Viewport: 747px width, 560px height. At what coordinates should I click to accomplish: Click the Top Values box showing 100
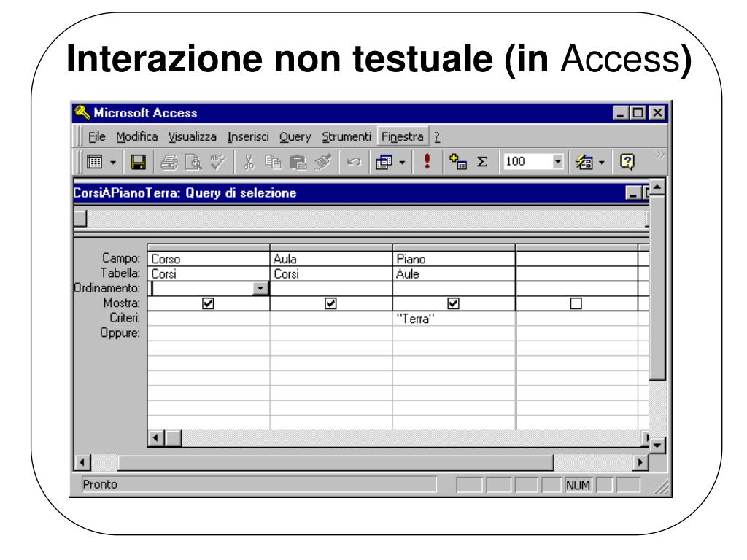pyautogui.click(x=528, y=161)
